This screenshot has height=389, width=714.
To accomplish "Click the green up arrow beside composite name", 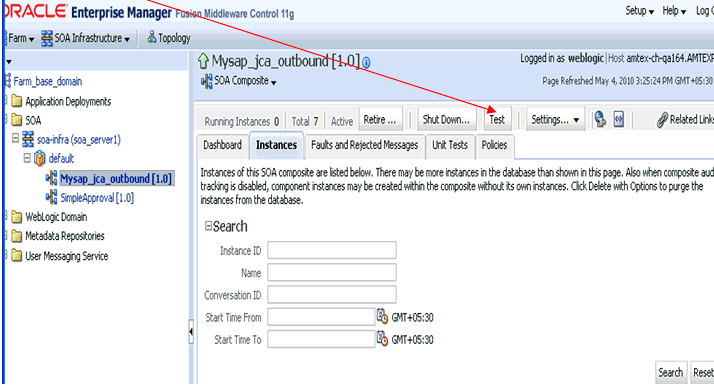I will [x=203, y=61].
